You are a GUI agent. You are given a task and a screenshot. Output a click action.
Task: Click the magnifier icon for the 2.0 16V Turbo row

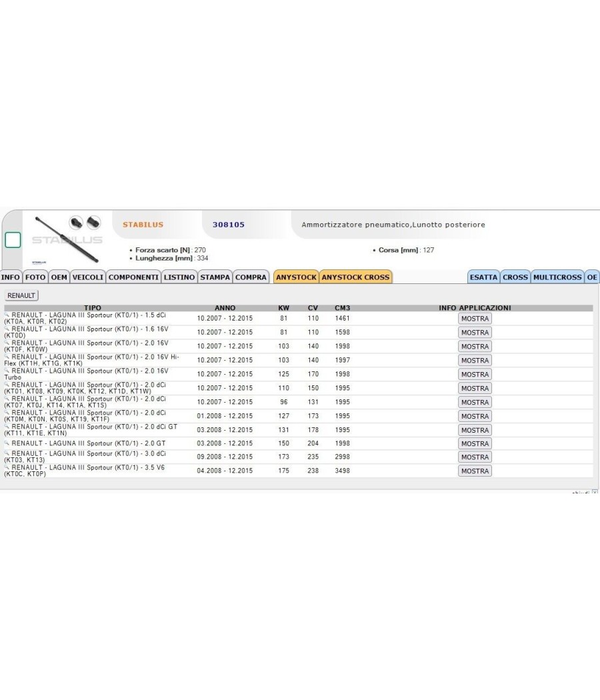[7, 370]
